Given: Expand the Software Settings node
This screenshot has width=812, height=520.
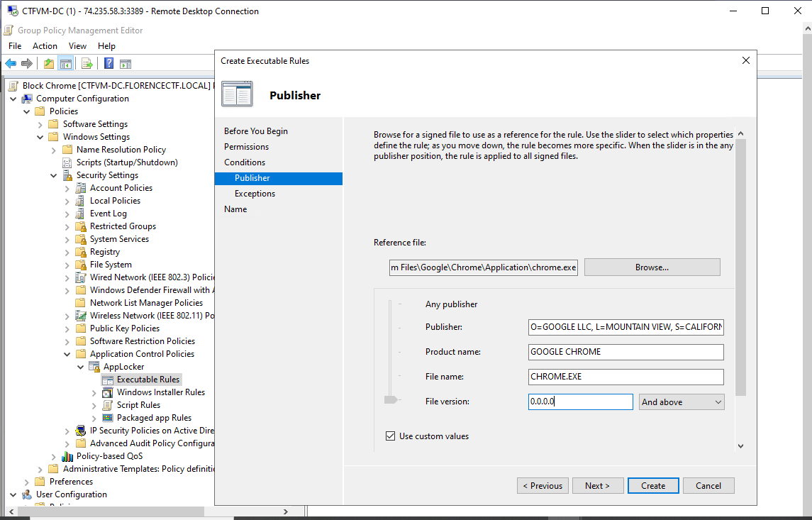Looking at the screenshot, I should click(40, 124).
